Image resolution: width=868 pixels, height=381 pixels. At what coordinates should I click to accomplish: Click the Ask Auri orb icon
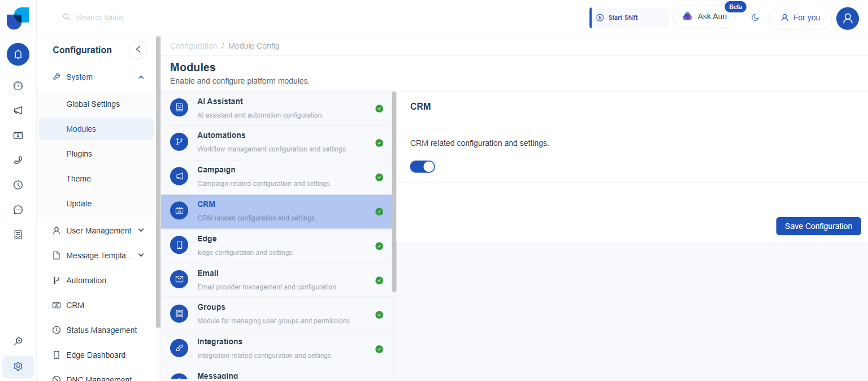(687, 16)
